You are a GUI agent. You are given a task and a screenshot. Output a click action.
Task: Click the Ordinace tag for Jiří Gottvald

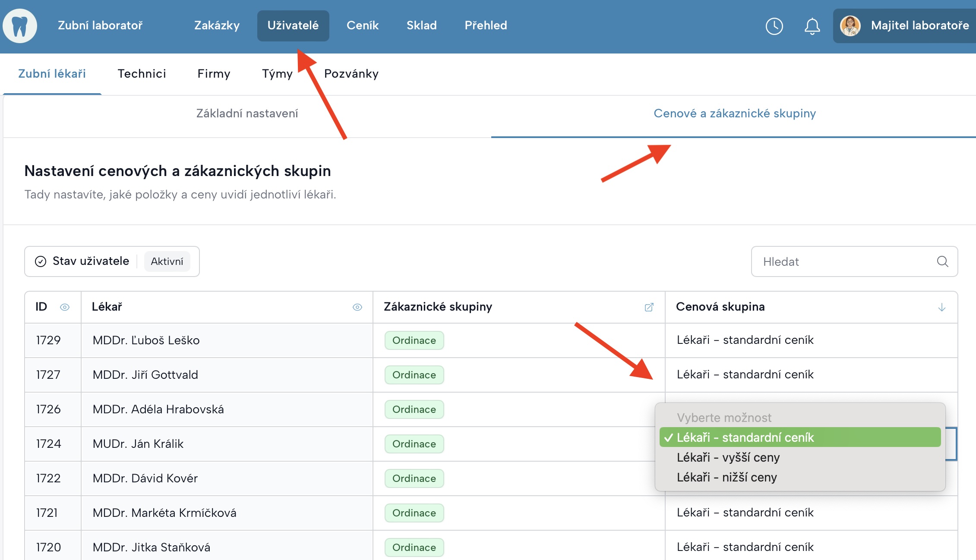pyautogui.click(x=414, y=375)
